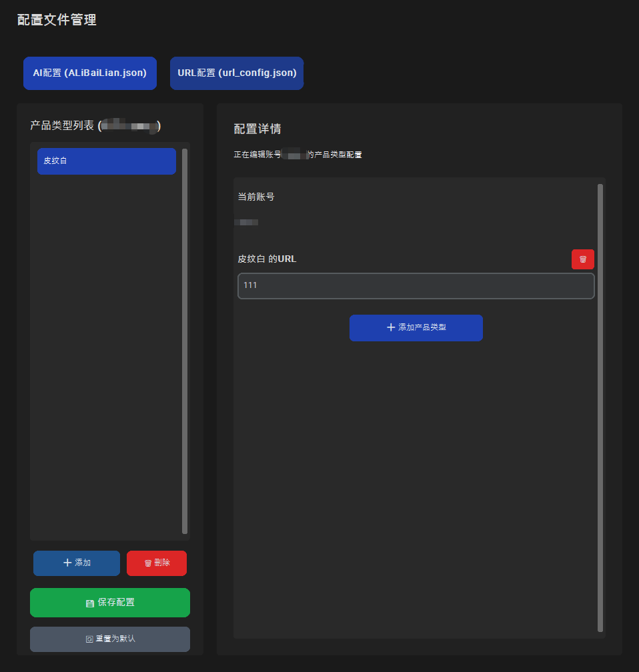Click the 配置详情 heading
Screen dimensions: 639x672
tap(257, 129)
